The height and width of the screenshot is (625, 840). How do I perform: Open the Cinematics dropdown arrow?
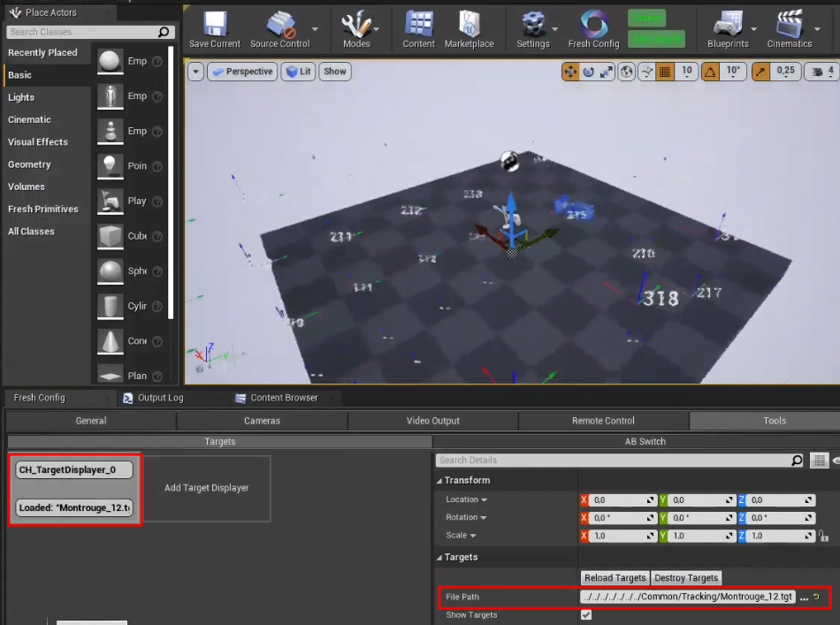817,29
